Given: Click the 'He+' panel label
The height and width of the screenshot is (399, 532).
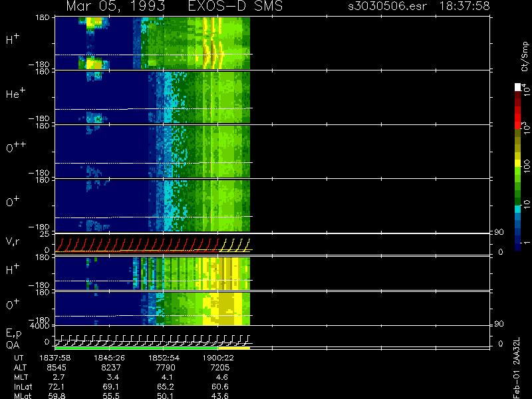Looking at the screenshot, I should (15, 93).
